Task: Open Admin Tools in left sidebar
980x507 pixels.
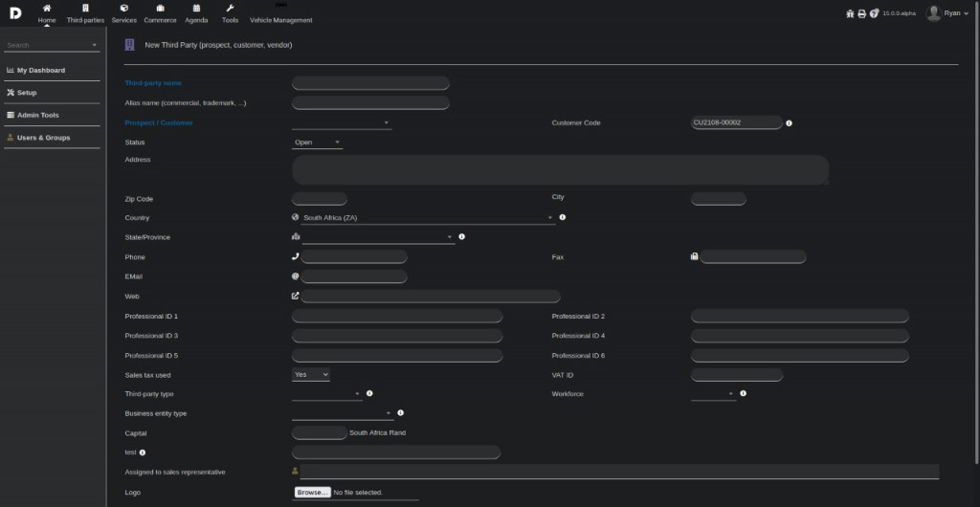Action: pyautogui.click(x=37, y=115)
